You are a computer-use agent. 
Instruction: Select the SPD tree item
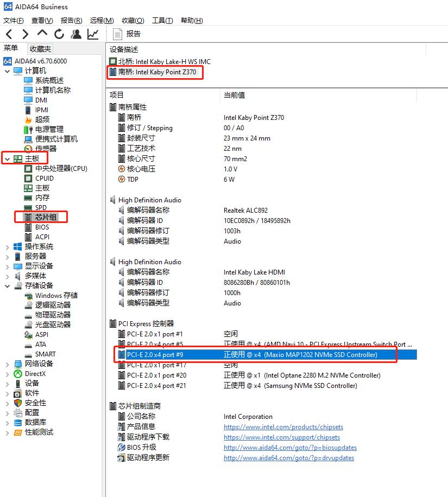click(x=41, y=208)
